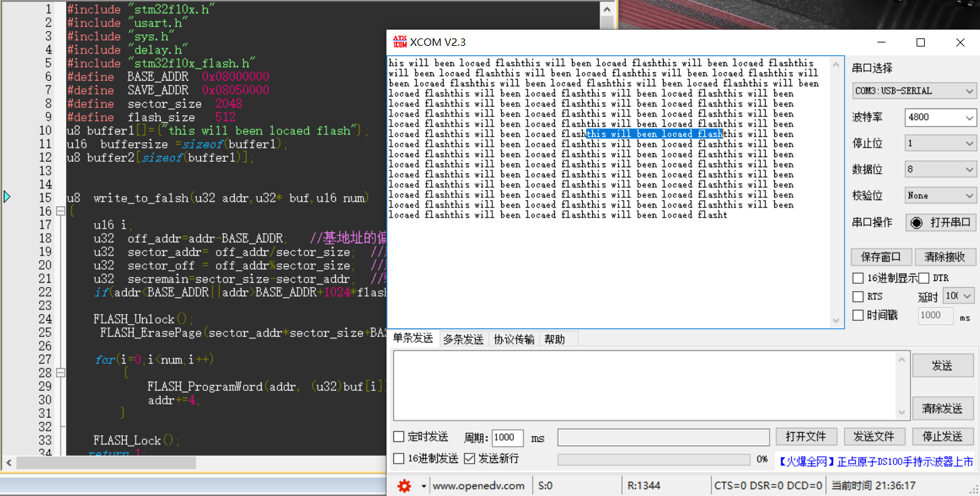Screen dimensions: 980x496
Task: Click the 发送 button to send data
Action: [942, 365]
